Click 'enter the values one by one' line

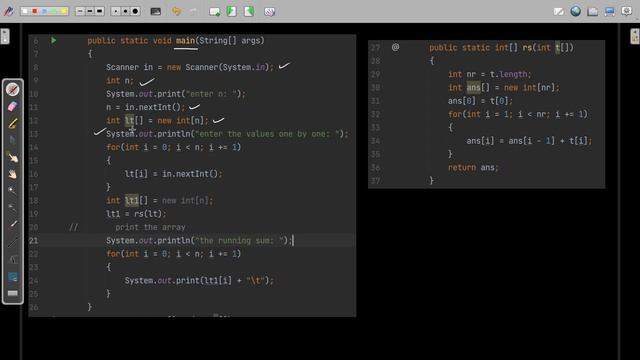point(227,134)
